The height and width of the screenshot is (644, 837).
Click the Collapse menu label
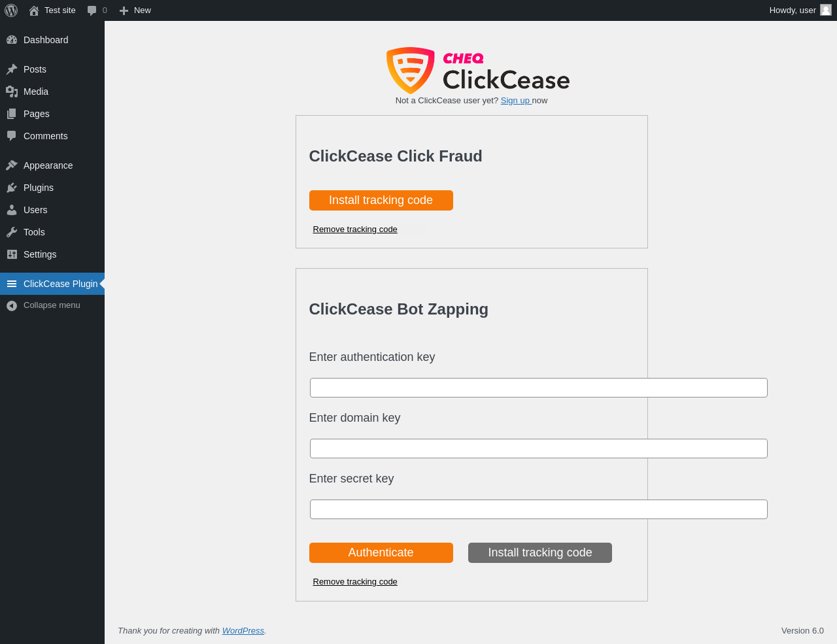click(x=52, y=305)
